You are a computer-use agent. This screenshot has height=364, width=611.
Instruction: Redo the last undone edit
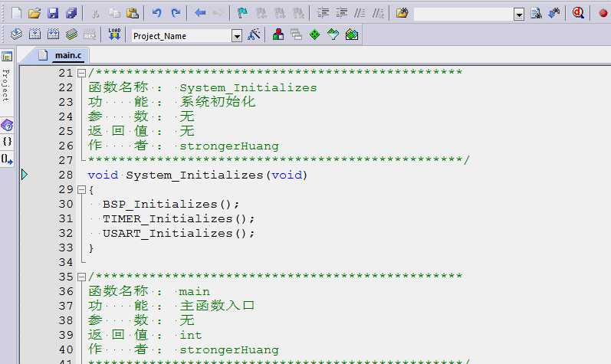(176, 13)
